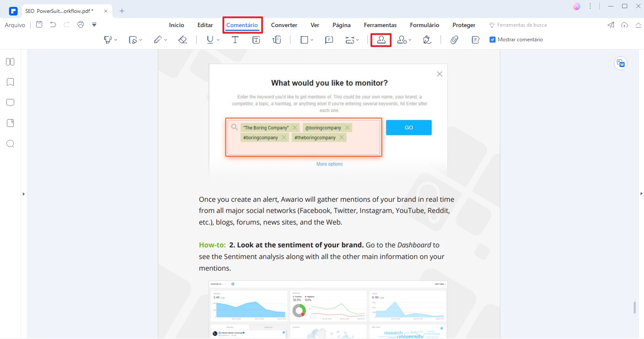Expand the underline style dropdown arrow
The width and height of the screenshot is (644, 339).
(x=218, y=40)
